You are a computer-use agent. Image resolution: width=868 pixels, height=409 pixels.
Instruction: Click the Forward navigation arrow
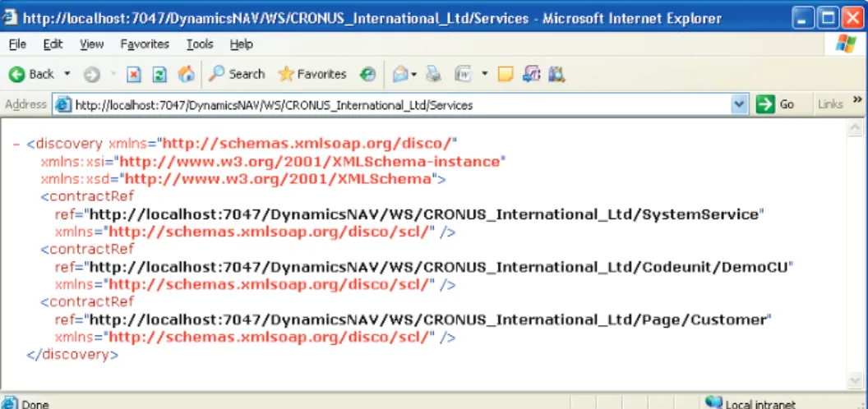coord(92,74)
